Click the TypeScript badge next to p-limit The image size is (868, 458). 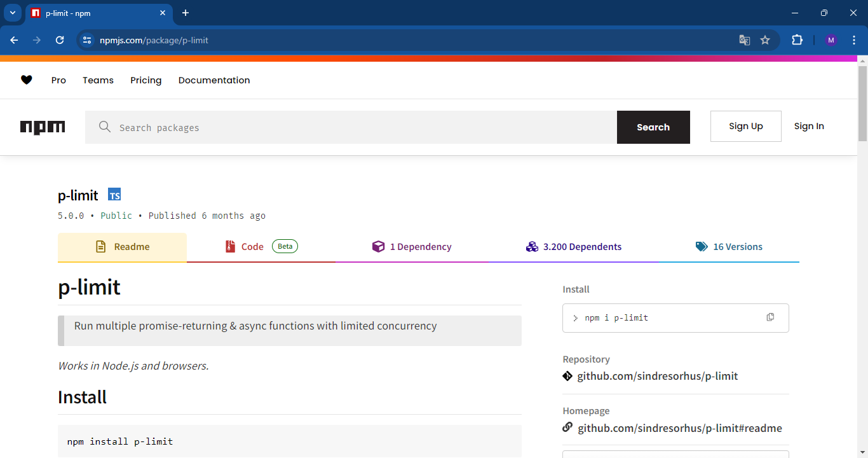pyautogui.click(x=114, y=194)
